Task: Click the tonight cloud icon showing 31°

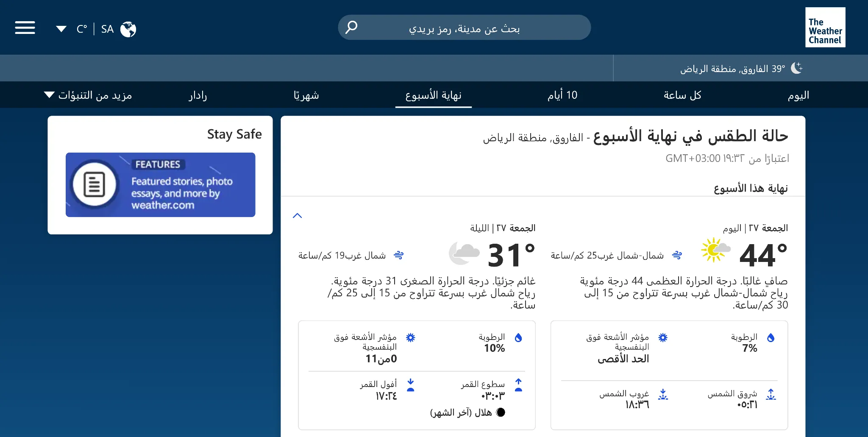Action: click(464, 252)
